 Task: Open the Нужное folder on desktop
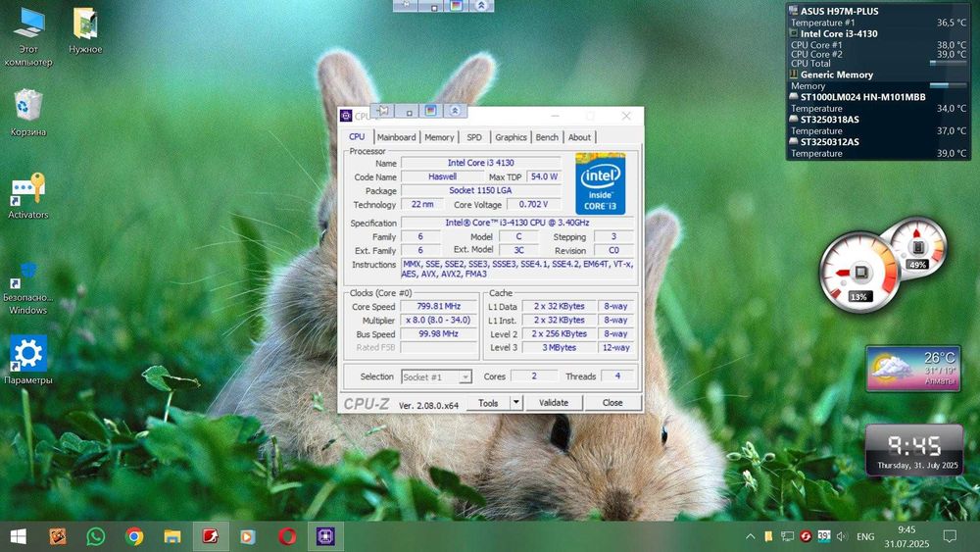pyautogui.click(x=85, y=30)
